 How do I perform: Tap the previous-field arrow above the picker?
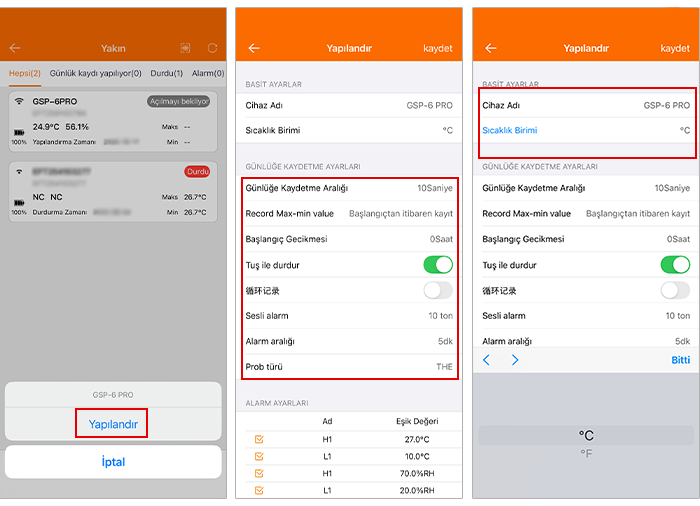pyautogui.click(x=487, y=360)
